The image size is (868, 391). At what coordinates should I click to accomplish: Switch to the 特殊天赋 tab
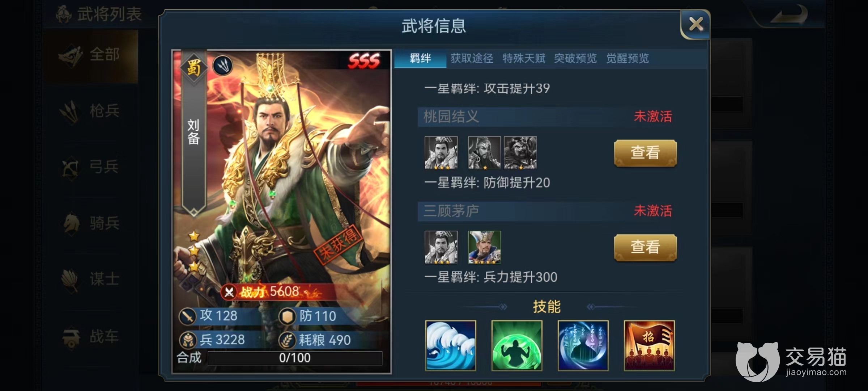click(x=524, y=58)
